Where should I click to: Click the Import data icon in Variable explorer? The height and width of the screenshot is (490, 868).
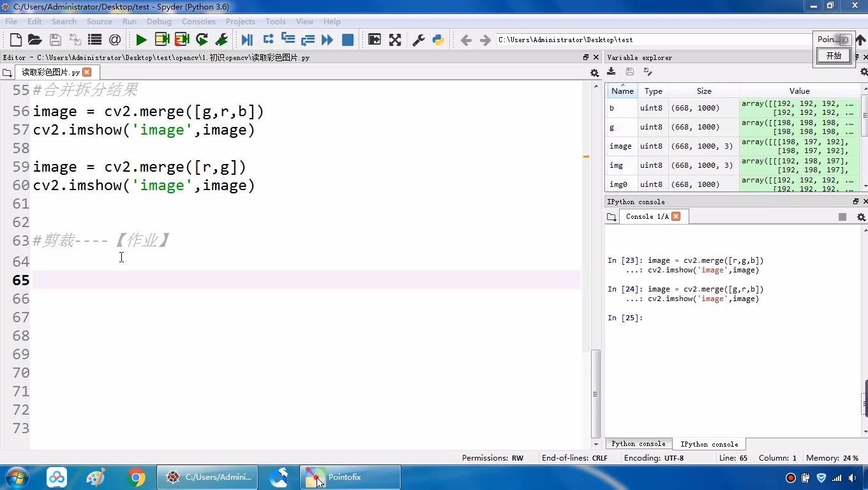tap(611, 72)
